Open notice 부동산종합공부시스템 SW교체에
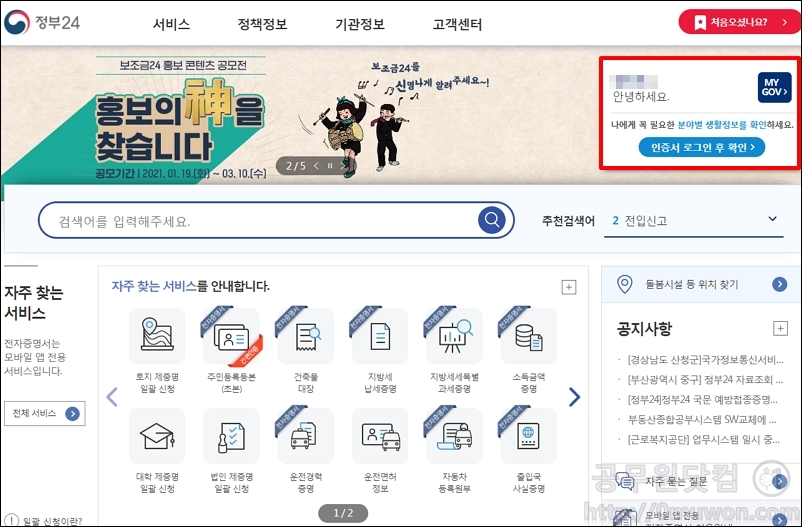 point(702,420)
